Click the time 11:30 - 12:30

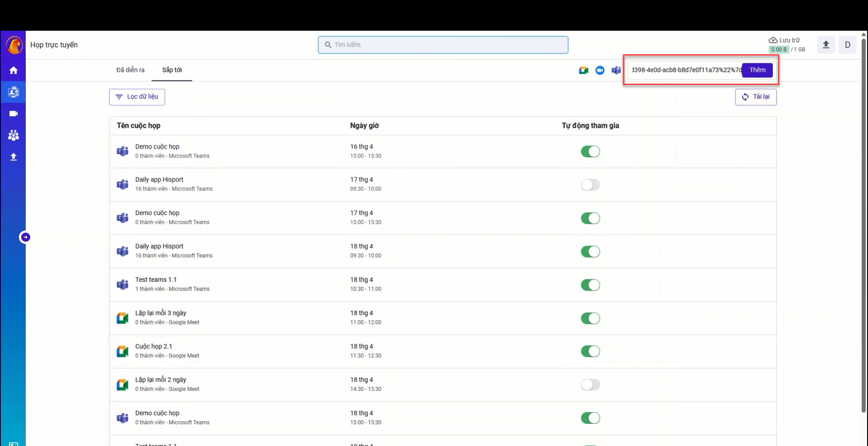coord(366,356)
